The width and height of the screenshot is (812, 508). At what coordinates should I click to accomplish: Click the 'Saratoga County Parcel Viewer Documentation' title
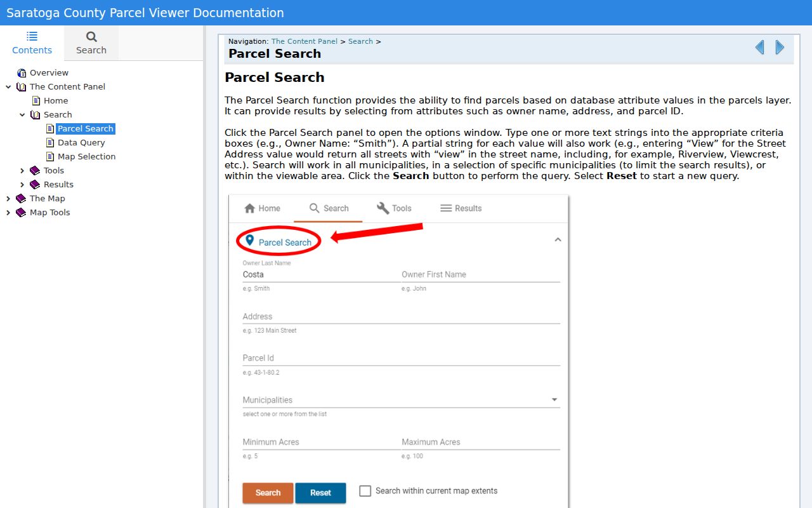(x=145, y=13)
